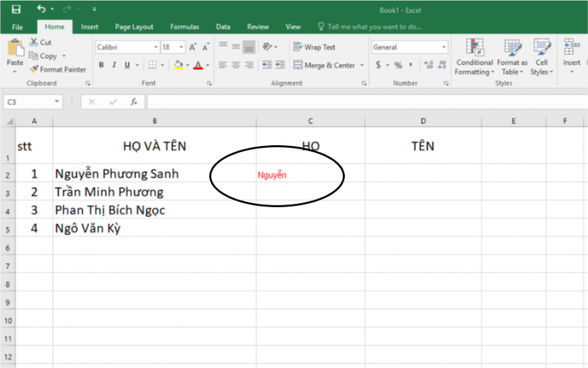Open text Orientation options
Viewport: 588px width, 368px height.
(x=269, y=47)
